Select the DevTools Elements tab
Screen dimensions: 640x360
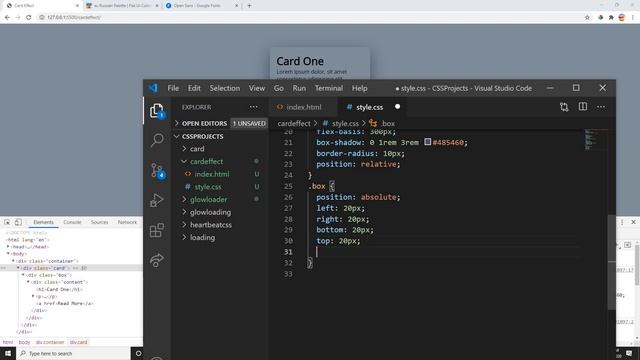pyautogui.click(x=43, y=222)
